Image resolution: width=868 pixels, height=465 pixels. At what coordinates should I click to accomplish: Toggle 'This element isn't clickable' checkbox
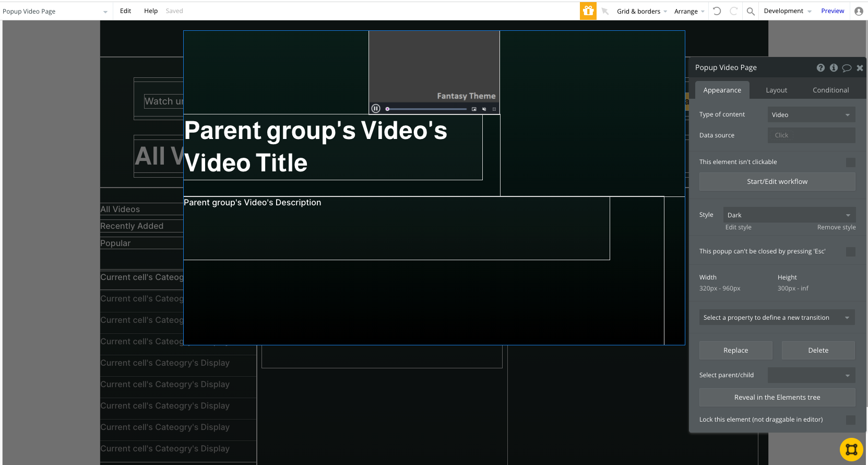851,162
